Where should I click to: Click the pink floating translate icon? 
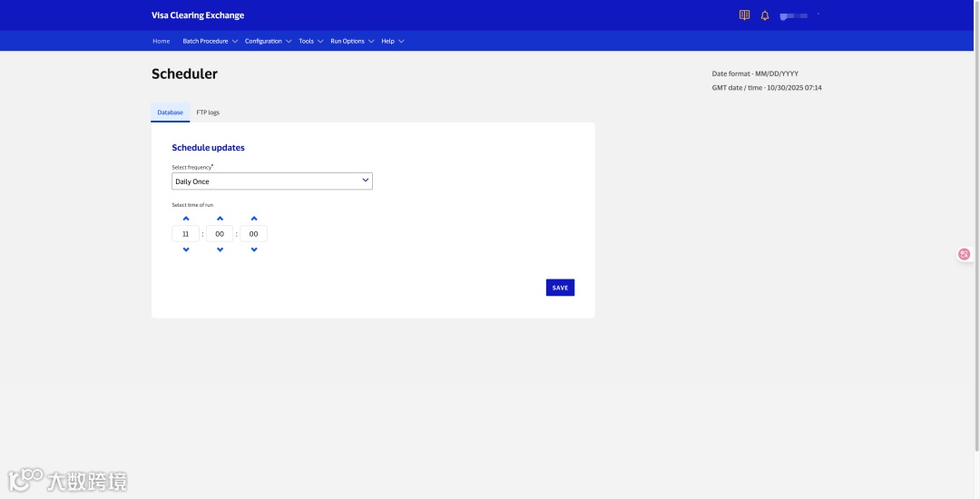pyautogui.click(x=965, y=254)
